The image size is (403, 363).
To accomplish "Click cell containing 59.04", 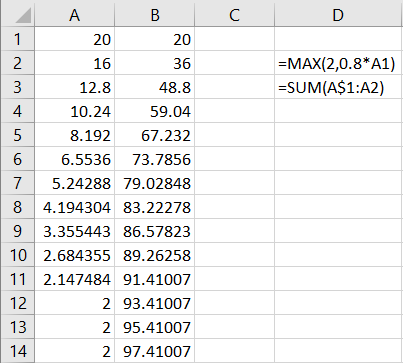I will coord(154,111).
